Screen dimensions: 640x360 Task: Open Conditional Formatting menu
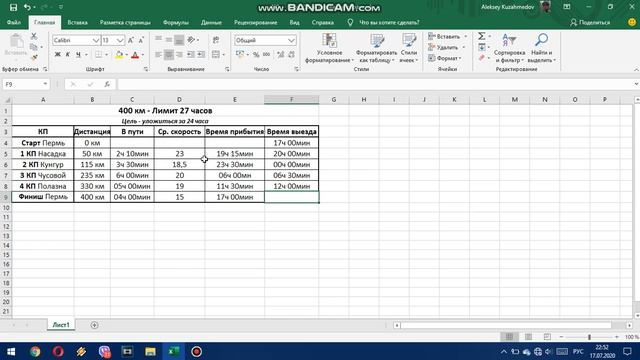point(329,48)
